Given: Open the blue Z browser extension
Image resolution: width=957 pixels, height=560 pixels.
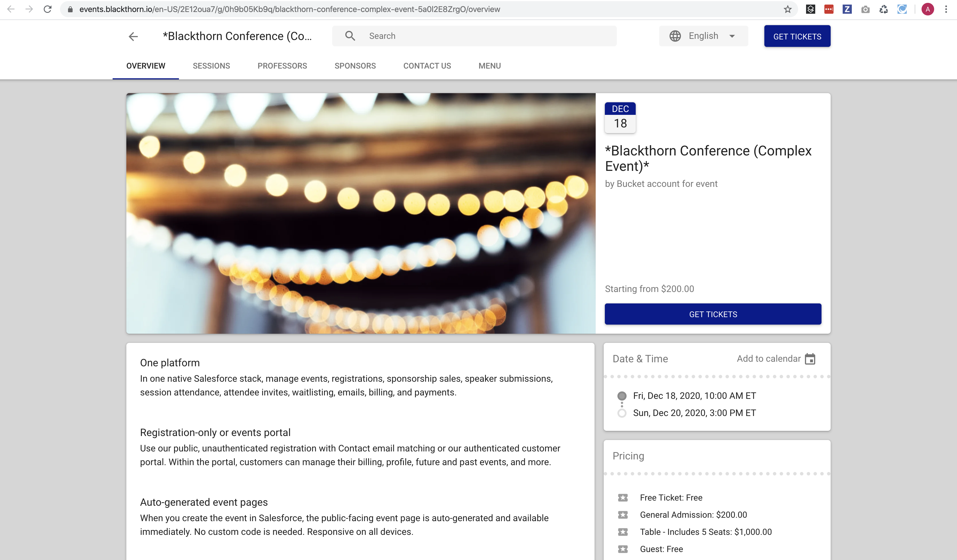Looking at the screenshot, I should click(847, 9).
